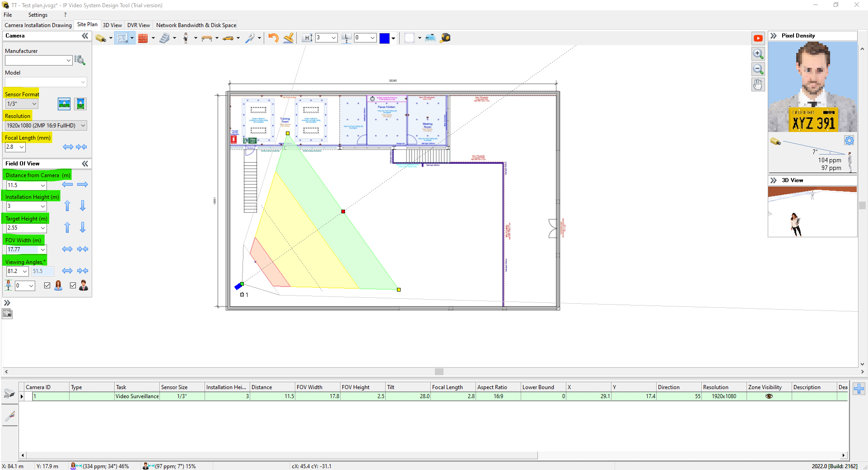Open camera model search by parameters

(x=80, y=60)
